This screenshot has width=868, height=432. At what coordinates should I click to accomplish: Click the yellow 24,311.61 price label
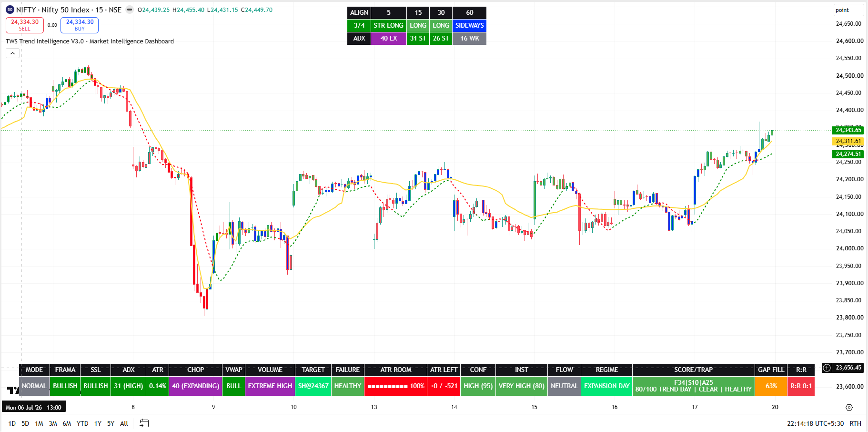pos(848,141)
